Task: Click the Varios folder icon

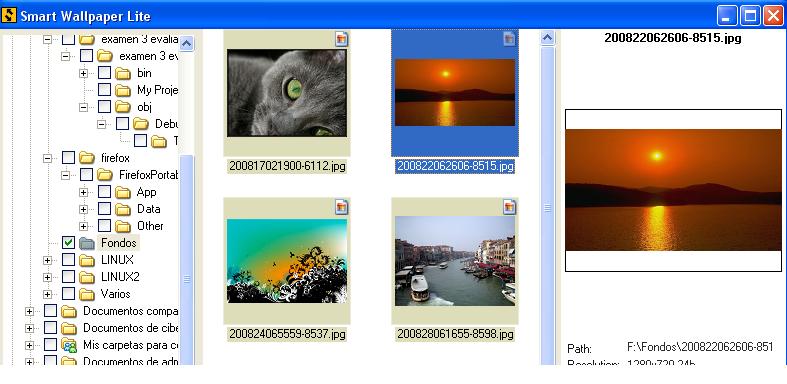Action: point(87,295)
